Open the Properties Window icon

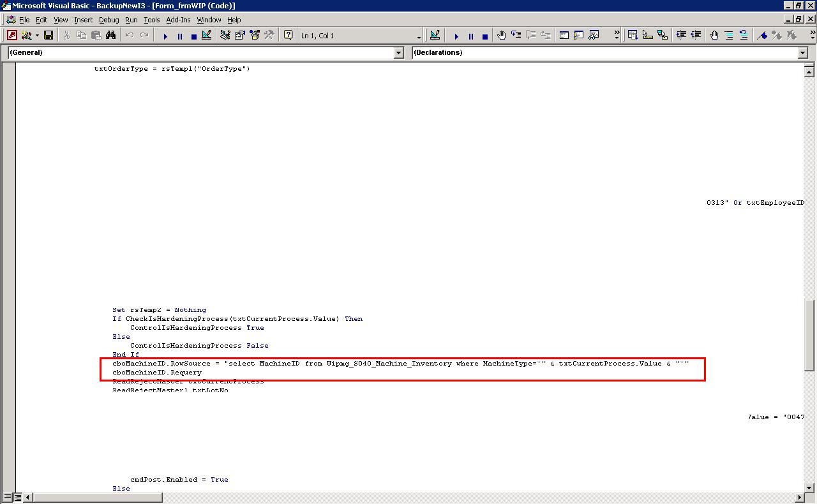(x=240, y=36)
